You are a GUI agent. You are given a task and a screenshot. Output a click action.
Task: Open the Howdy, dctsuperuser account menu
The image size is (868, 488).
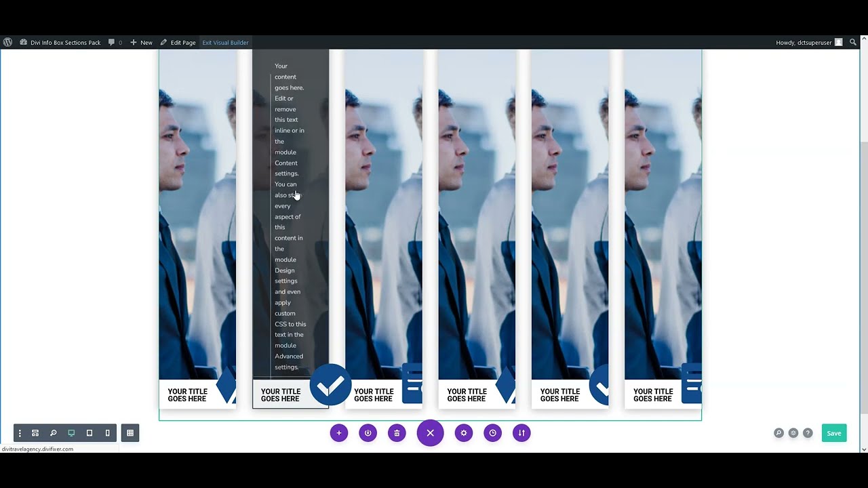click(809, 42)
